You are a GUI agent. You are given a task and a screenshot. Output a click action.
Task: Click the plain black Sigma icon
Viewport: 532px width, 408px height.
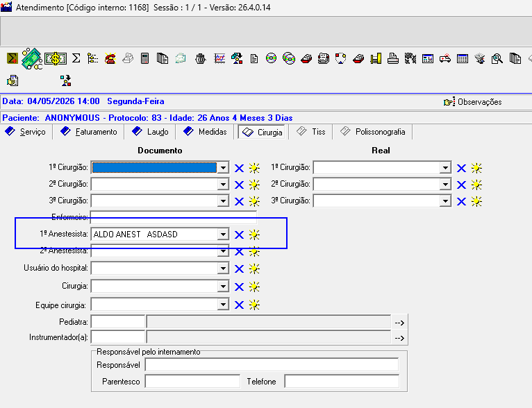[76, 58]
